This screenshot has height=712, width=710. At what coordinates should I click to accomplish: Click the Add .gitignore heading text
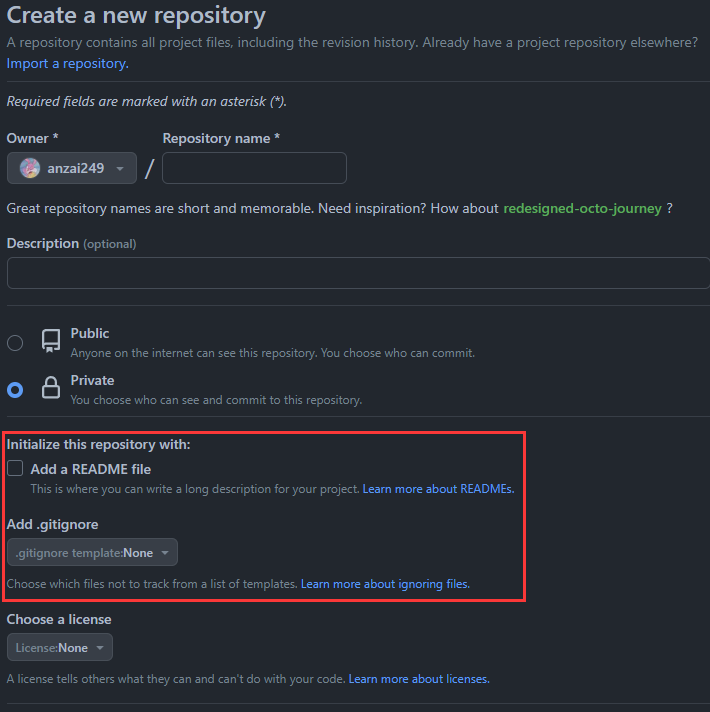(x=52, y=524)
